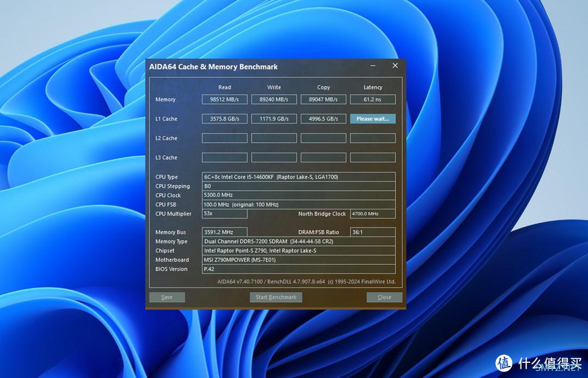Click the Memory Latency value 61.2 ns
Viewport: 588px width, 378px height.
point(373,99)
